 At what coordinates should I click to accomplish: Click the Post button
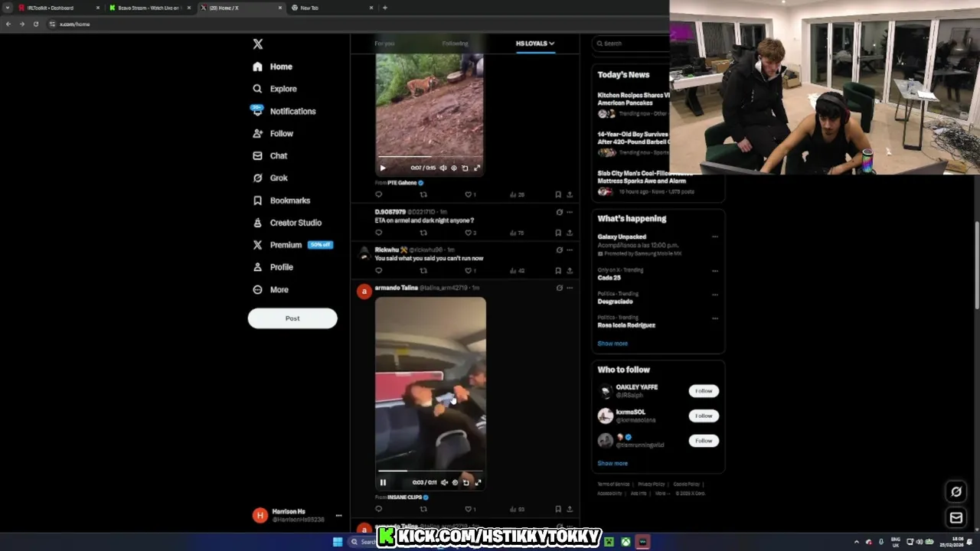(x=292, y=318)
